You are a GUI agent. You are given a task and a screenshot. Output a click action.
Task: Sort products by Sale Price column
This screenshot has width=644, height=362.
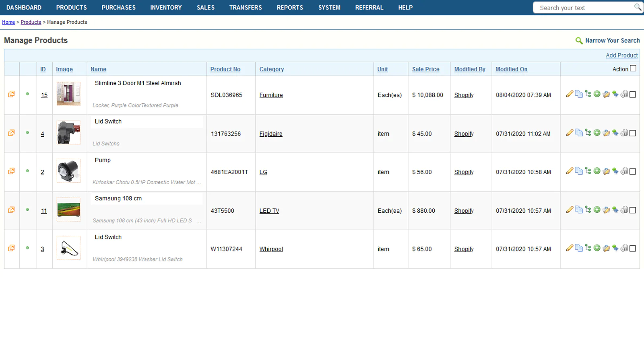click(425, 69)
